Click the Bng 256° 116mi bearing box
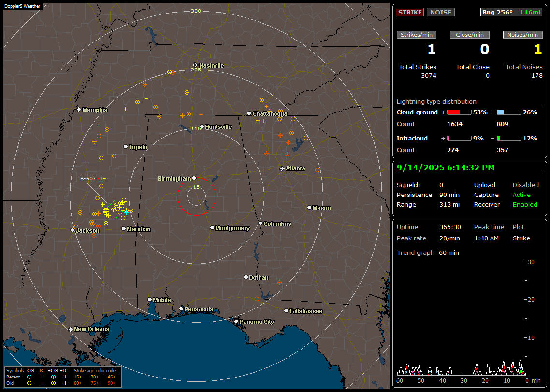 [x=511, y=12]
